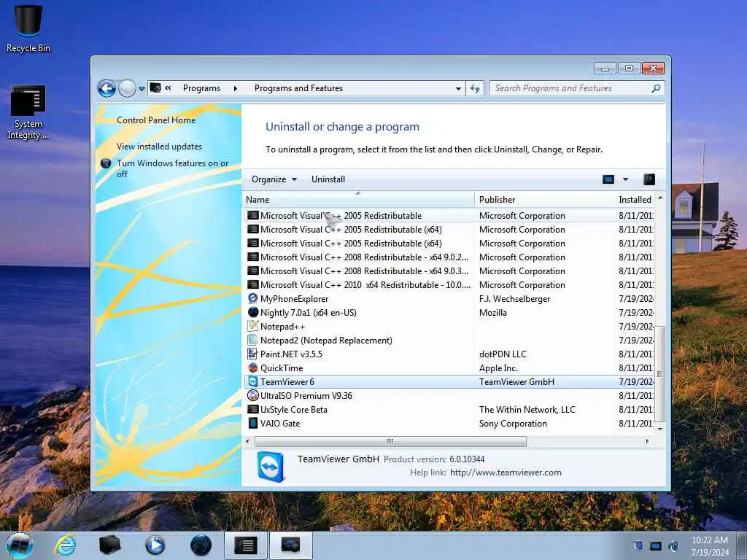Image resolution: width=747 pixels, height=560 pixels.
Task: Click the Paint.NET v3.5.5 icon
Action: (x=253, y=354)
